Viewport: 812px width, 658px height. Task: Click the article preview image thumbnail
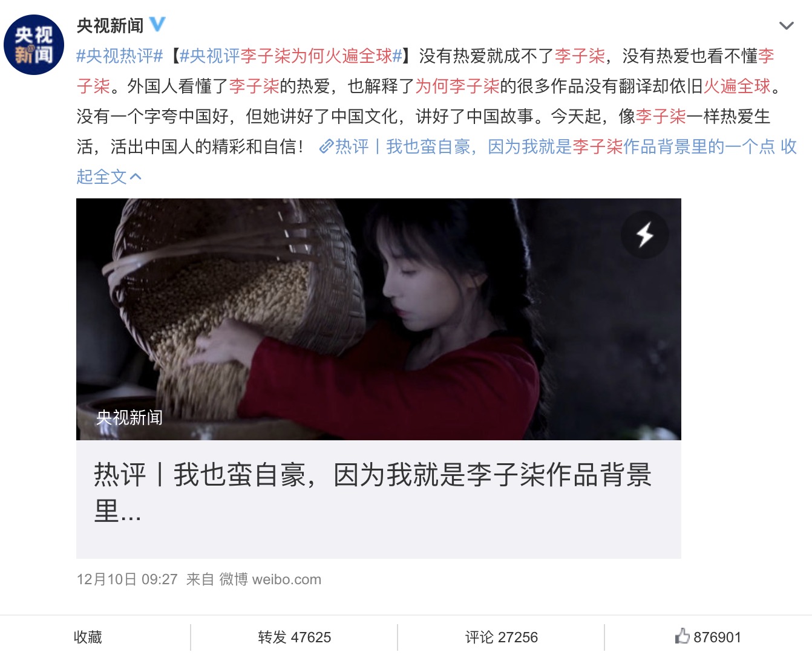click(379, 319)
